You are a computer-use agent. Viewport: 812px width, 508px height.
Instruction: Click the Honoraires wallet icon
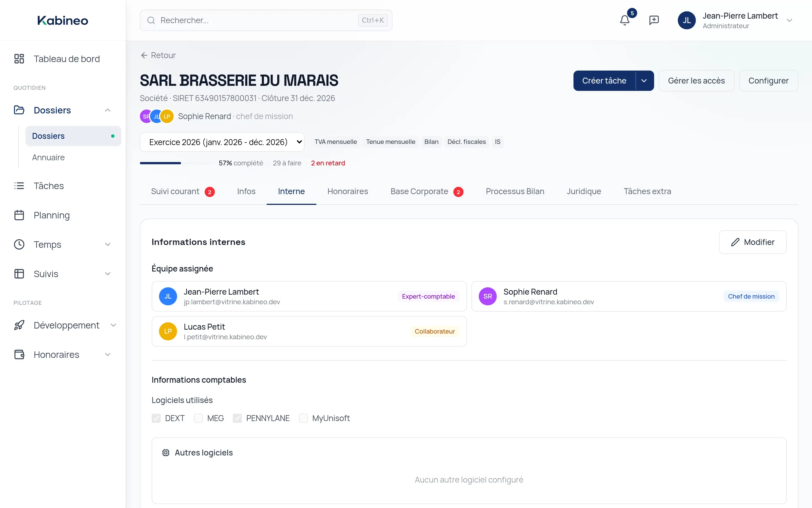click(x=19, y=354)
